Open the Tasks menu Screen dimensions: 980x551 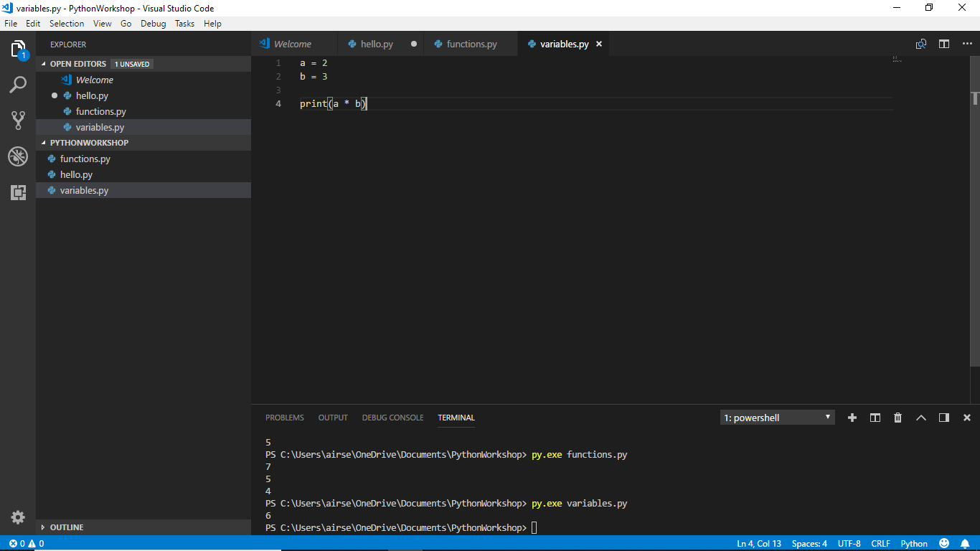coord(184,23)
